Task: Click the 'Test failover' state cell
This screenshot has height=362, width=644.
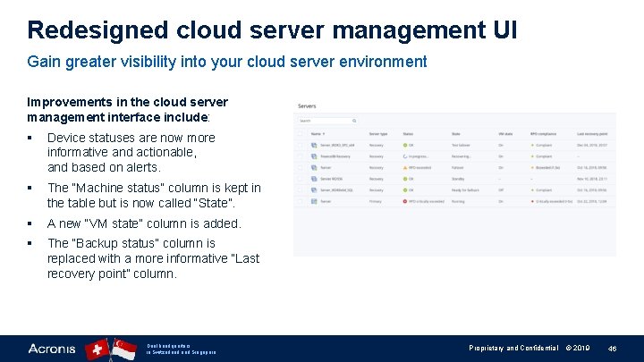Action: tap(461, 145)
